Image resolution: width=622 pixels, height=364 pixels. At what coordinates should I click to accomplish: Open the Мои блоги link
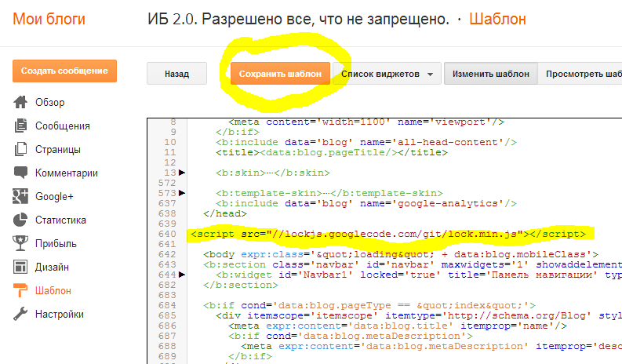[49, 19]
